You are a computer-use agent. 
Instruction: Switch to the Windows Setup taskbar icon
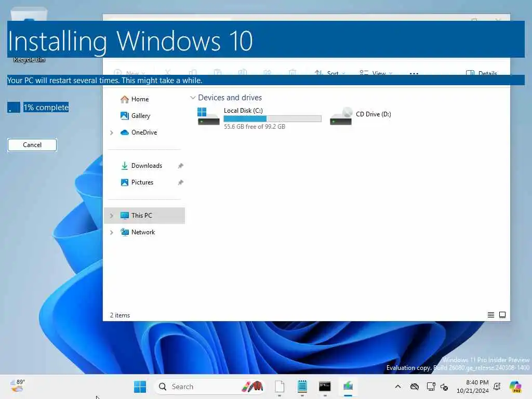point(348,387)
